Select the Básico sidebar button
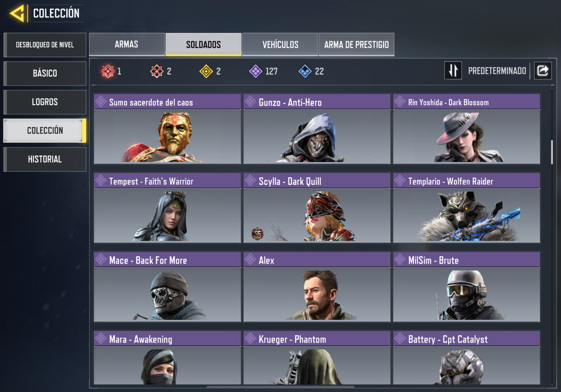This screenshot has height=392, width=561. (45, 73)
